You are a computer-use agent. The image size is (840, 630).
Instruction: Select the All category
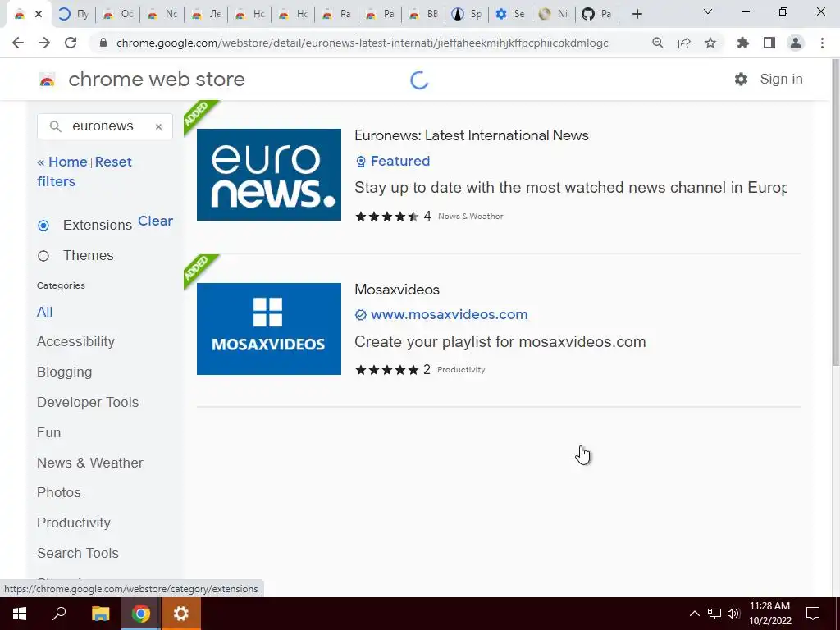pyautogui.click(x=44, y=312)
